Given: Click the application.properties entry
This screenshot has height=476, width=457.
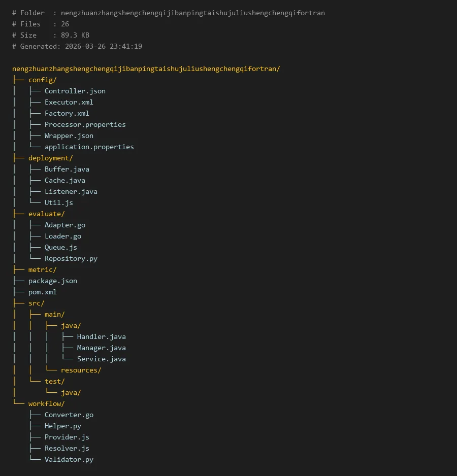Looking at the screenshot, I should 89,147.
